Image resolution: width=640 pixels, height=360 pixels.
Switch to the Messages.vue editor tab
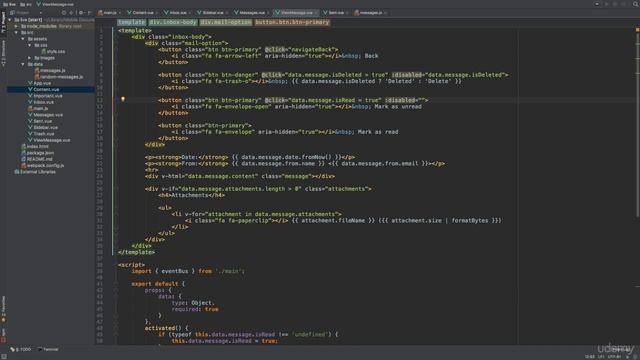point(251,13)
